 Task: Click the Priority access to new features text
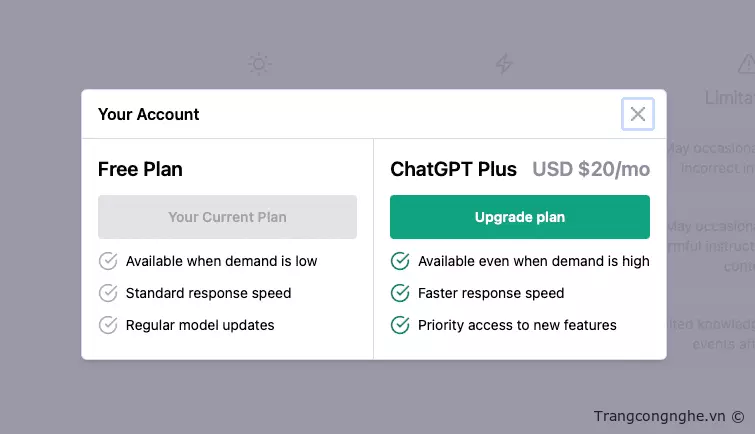[517, 325]
